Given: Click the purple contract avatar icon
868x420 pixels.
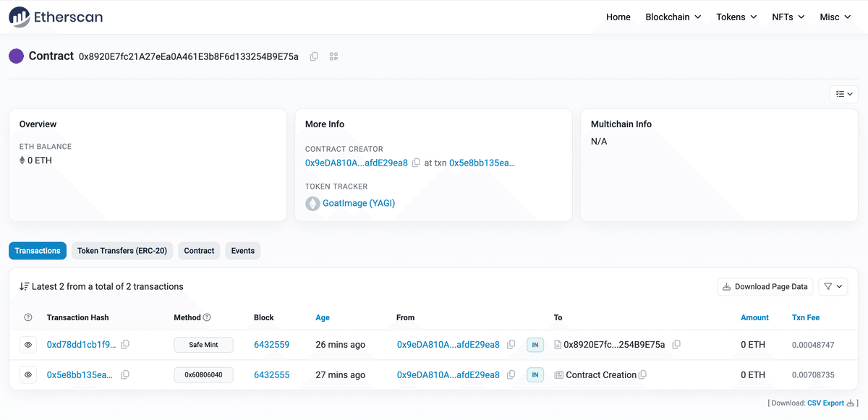Looking at the screenshot, I should [16, 56].
